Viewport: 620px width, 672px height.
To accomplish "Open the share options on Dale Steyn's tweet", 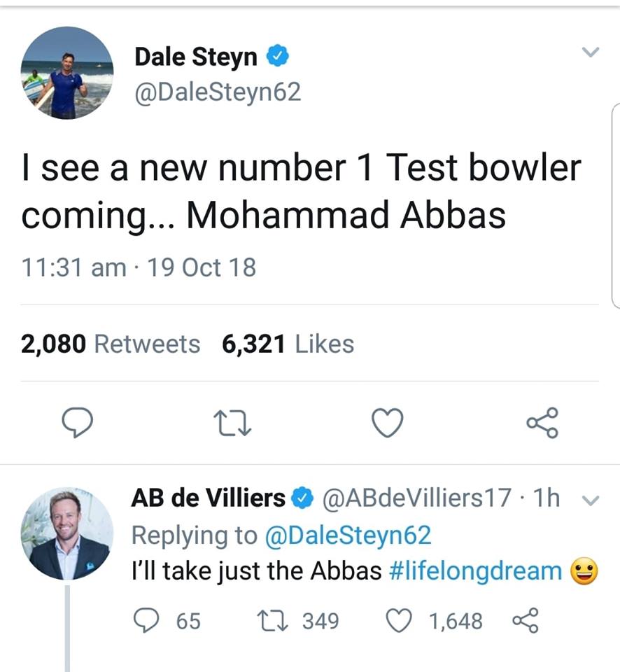I will pos(543,421).
